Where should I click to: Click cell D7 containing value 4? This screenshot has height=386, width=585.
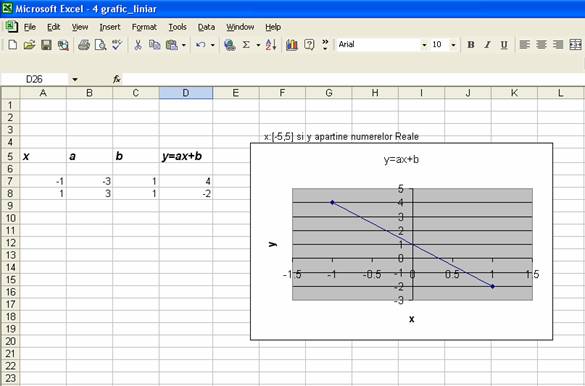click(x=186, y=181)
